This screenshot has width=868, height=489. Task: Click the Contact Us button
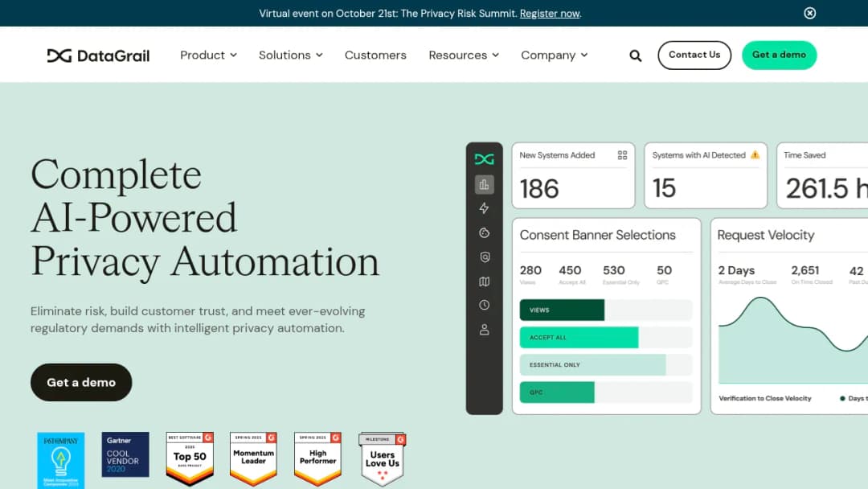[694, 55]
